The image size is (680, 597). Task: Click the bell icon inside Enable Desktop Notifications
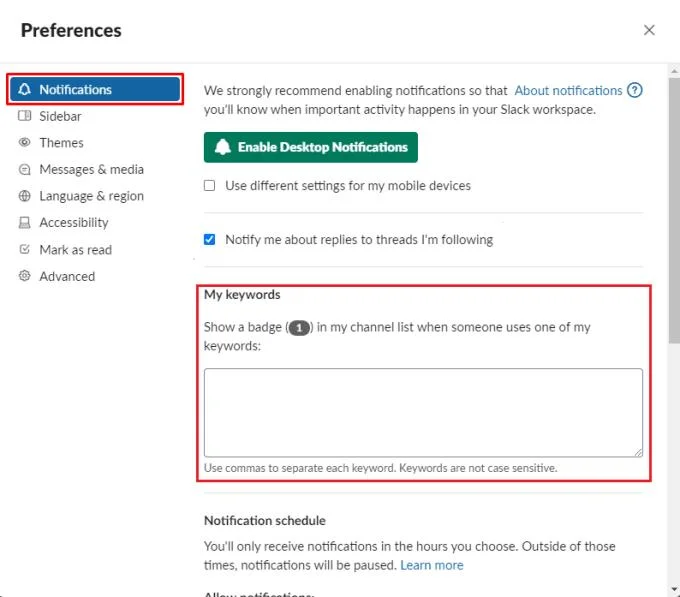click(x=222, y=147)
